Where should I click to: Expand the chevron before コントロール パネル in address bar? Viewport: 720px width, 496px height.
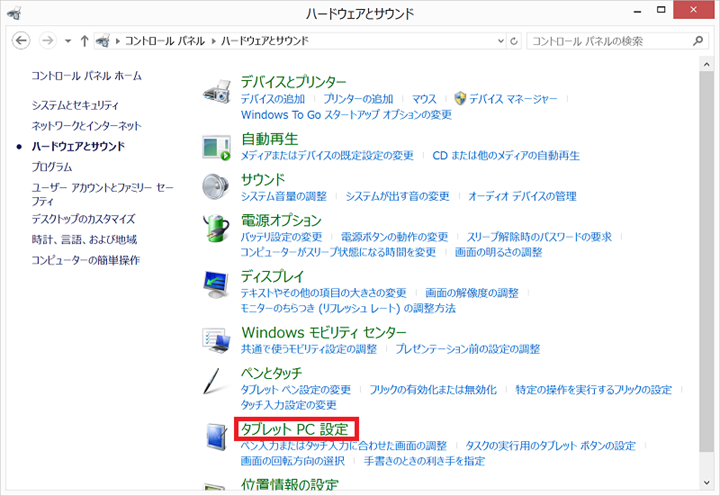pyautogui.click(x=118, y=41)
